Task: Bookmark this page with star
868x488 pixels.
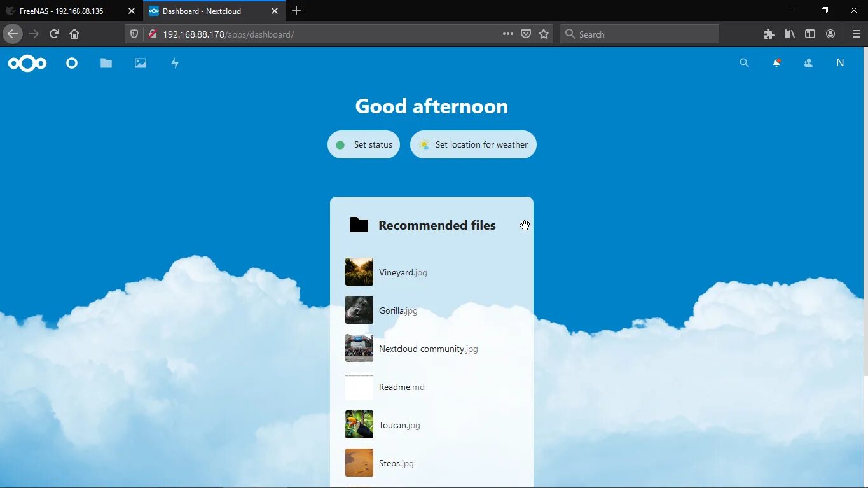Action: (544, 34)
